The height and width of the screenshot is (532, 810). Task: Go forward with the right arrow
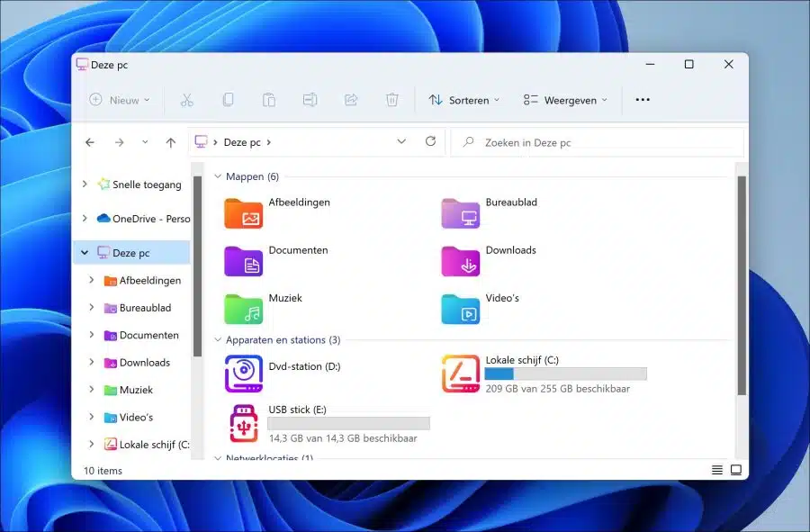(120, 142)
